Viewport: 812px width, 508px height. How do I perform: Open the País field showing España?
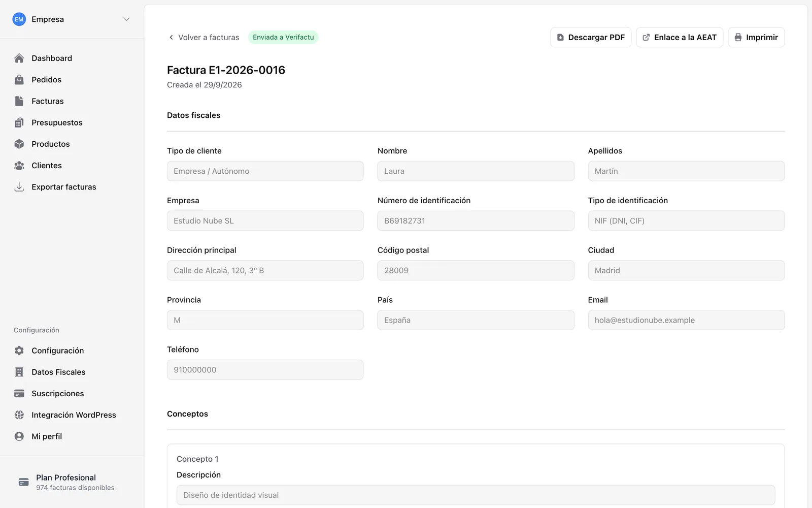(x=476, y=320)
